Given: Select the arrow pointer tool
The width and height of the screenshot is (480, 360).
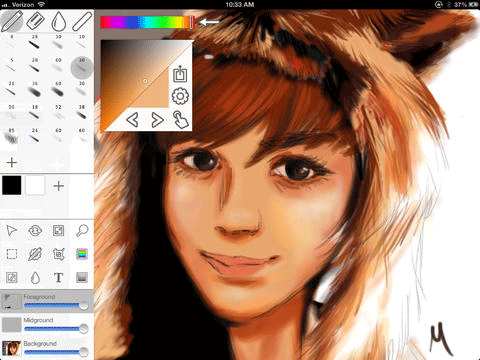Looking at the screenshot, I should coord(12,231).
